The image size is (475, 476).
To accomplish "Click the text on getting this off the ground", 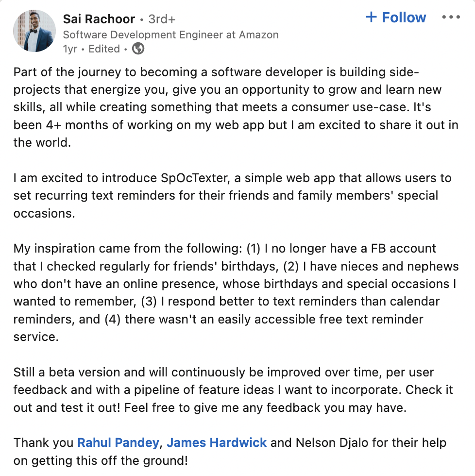I will [x=101, y=460].
